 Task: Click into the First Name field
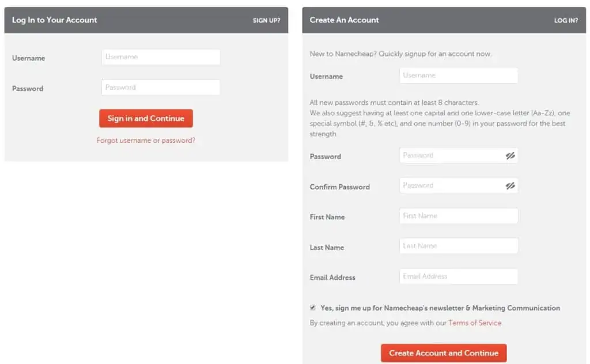(459, 216)
